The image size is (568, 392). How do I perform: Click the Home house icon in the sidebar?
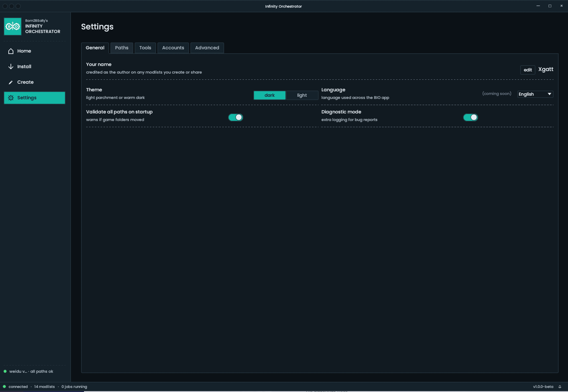click(x=11, y=51)
